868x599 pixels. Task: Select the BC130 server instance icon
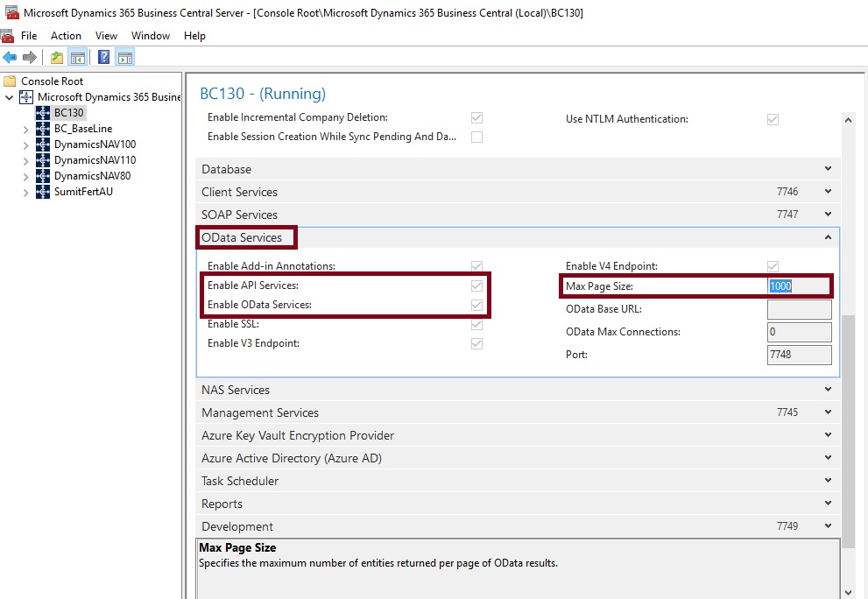43,113
